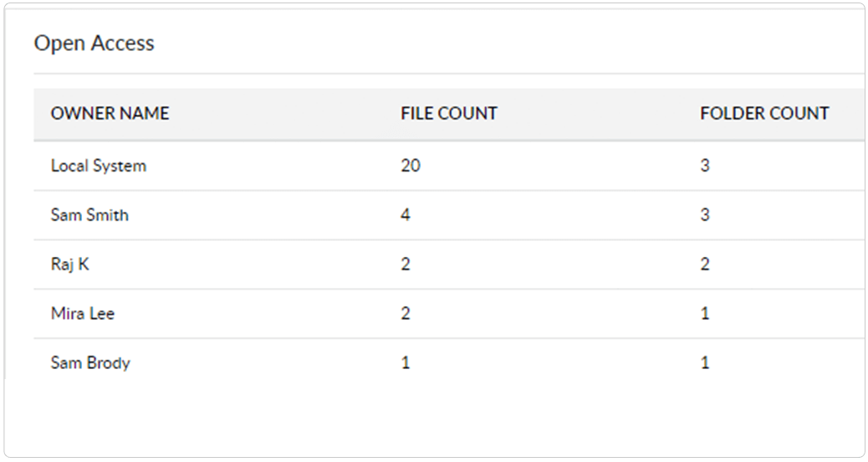Sort by the Folder Count column header

pos(764,113)
